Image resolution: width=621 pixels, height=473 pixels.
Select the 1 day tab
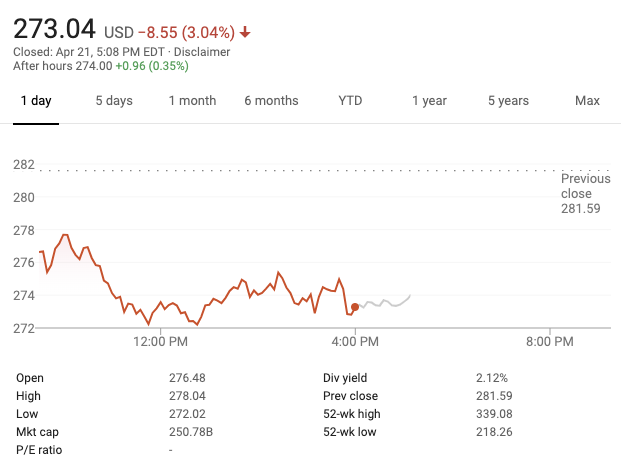(x=36, y=101)
